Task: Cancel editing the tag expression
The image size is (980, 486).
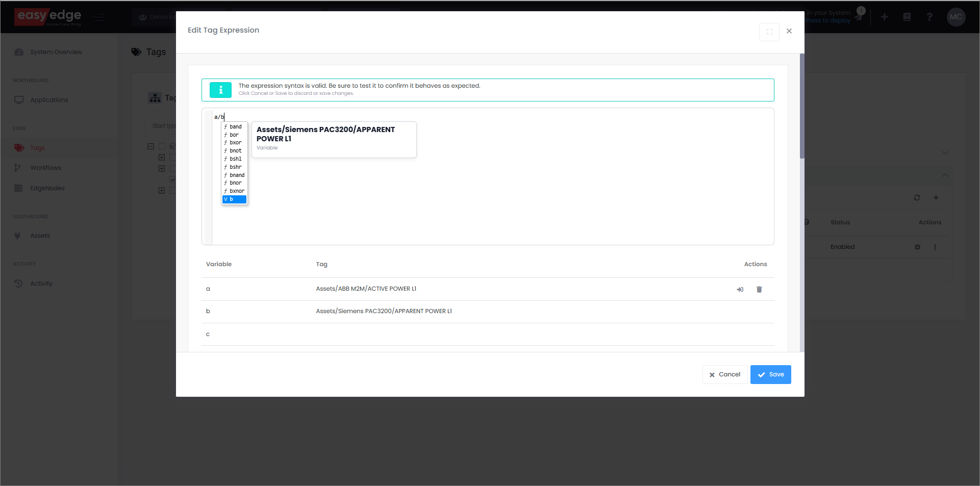Action: pos(724,375)
